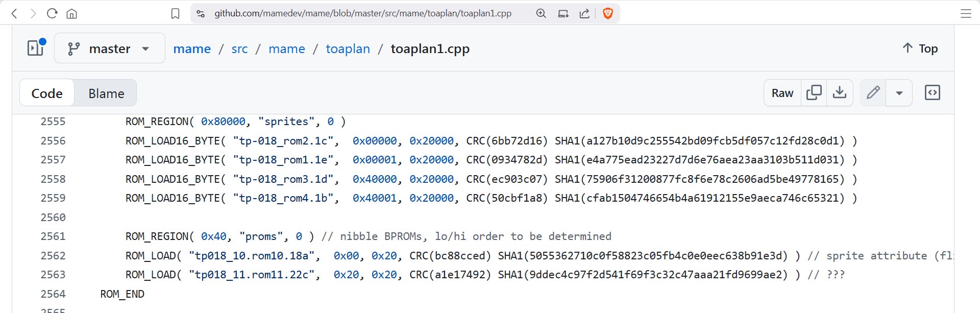Bookmark this page
The image size is (980, 313).
[x=175, y=14]
